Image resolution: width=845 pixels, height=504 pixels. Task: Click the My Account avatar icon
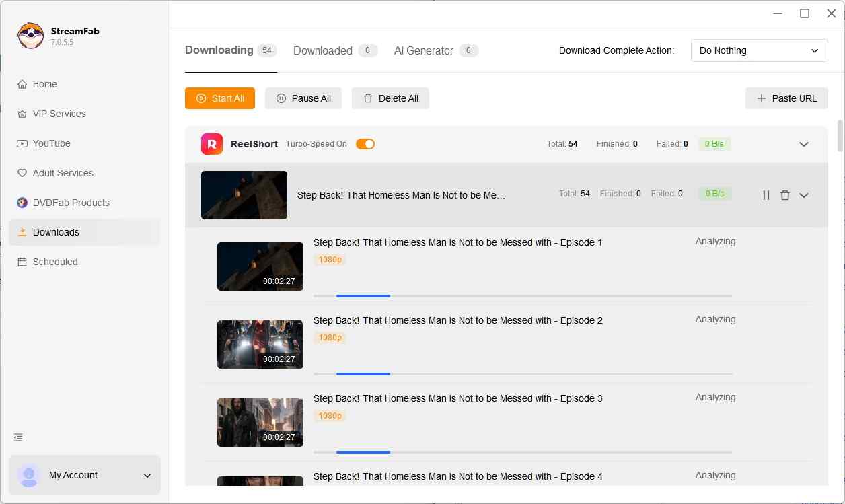[x=29, y=475]
